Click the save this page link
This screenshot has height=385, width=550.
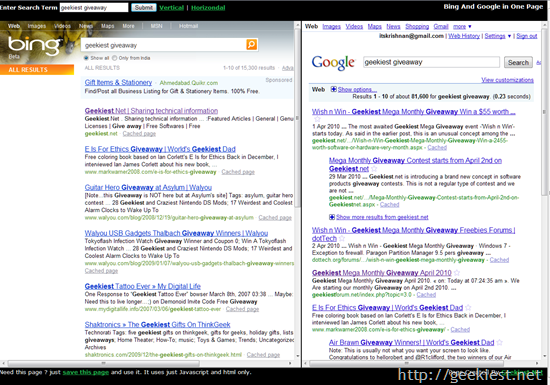click(x=86, y=372)
